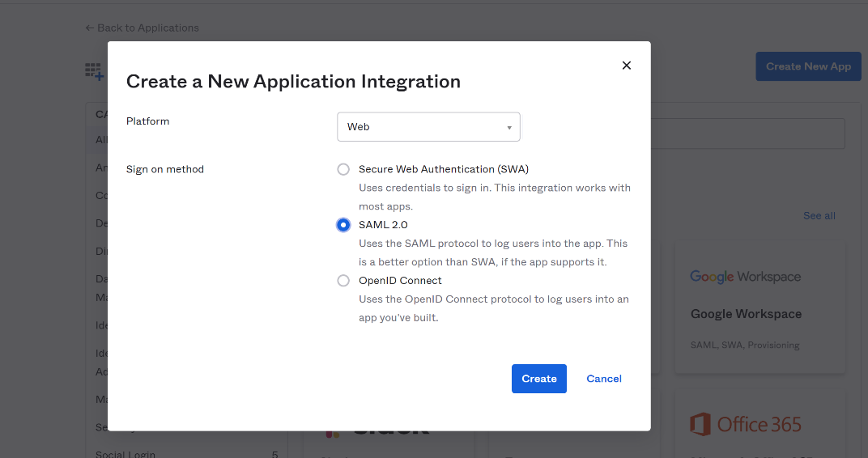Click the Google Workspace logo
The height and width of the screenshot is (458, 868).
point(745,277)
